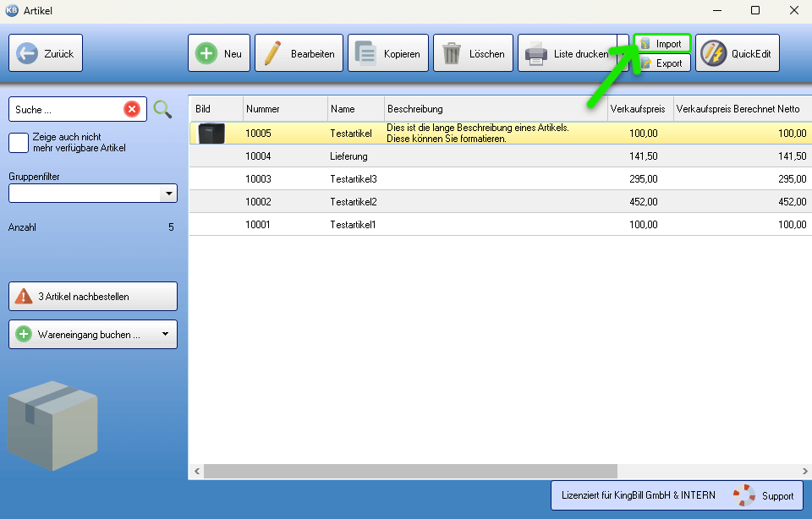The image size is (812, 519).
Task: Click 3 Artikel nachbestellen button
Action: tap(93, 297)
